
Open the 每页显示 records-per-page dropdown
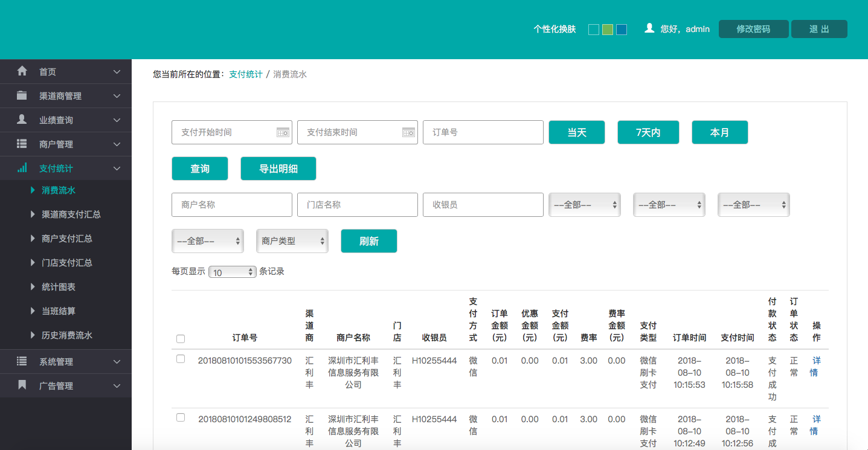point(233,272)
